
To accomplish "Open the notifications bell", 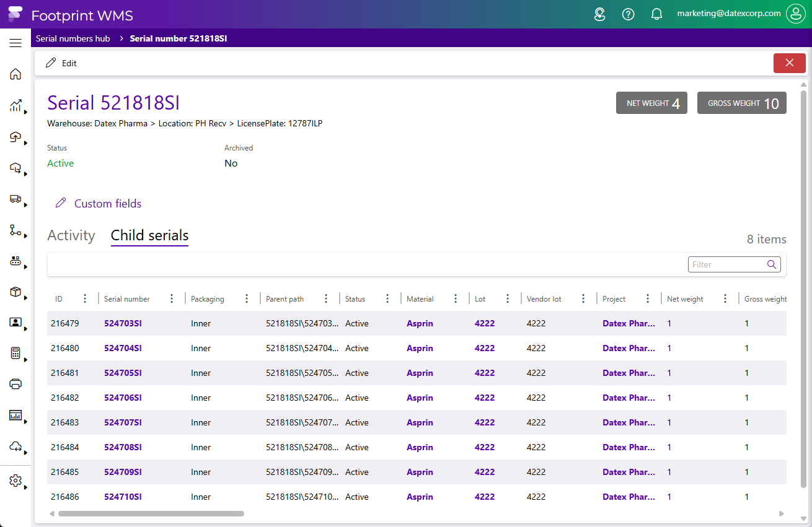I will click(x=656, y=14).
